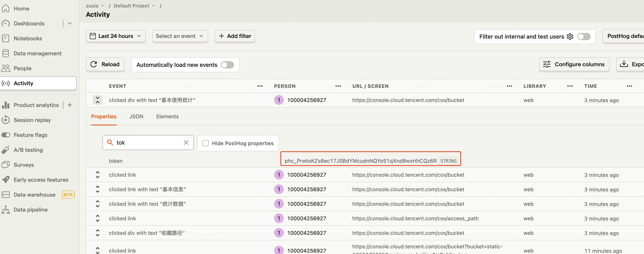Click the Configure columns button
The image size is (644, 254).
(x=574, y=64)
